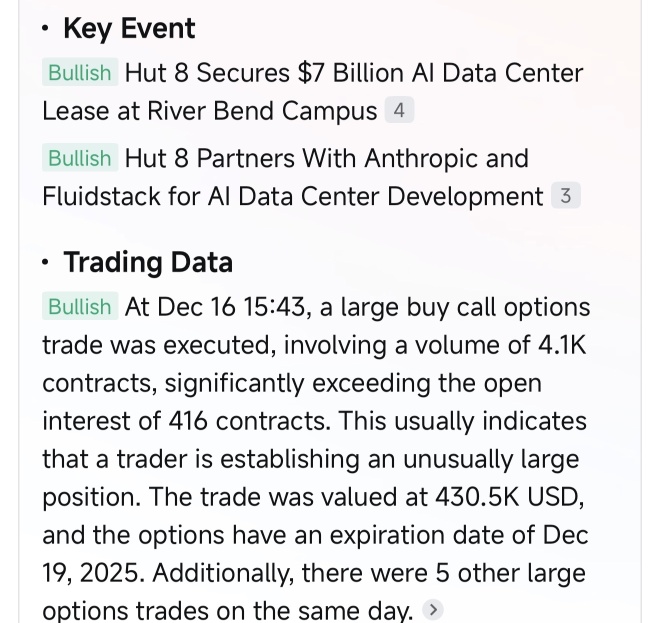Click Bullish tag in Trading Data section
This screenshot has width=660, height=623.
pos(80,307)
